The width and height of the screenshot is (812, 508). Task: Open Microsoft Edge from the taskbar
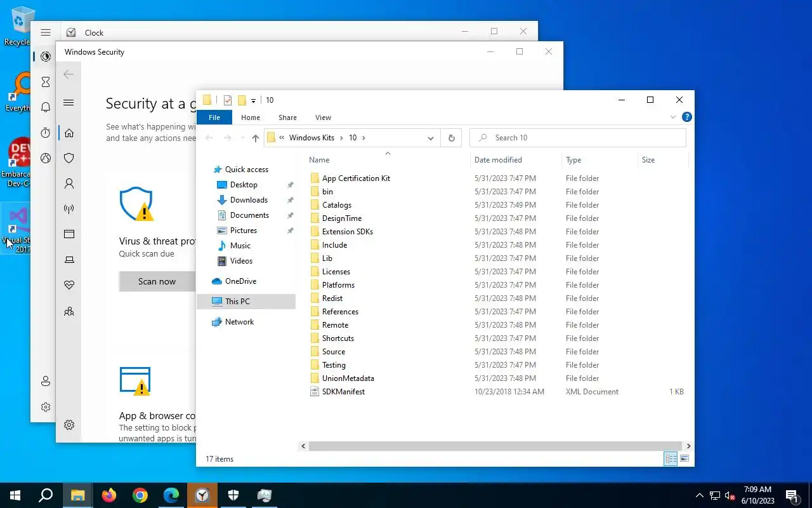click(171, 495)
